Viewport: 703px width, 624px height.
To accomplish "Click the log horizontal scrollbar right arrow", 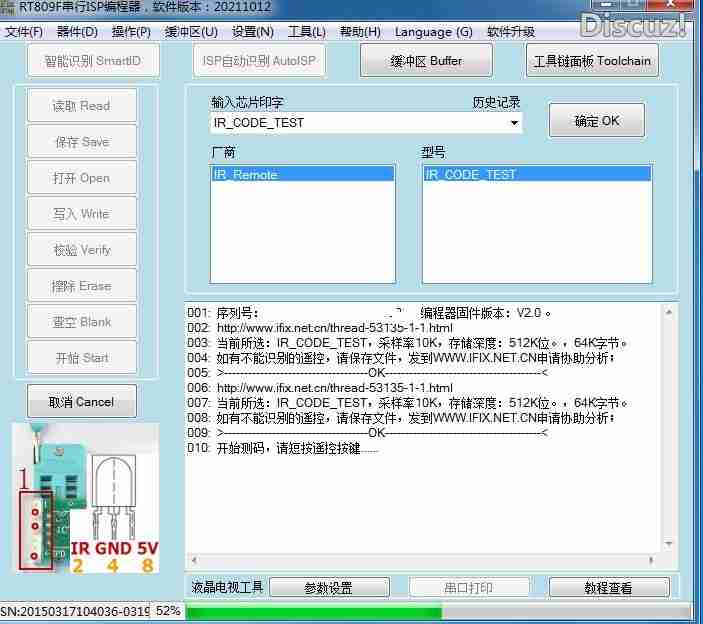I will click(651, 560).
